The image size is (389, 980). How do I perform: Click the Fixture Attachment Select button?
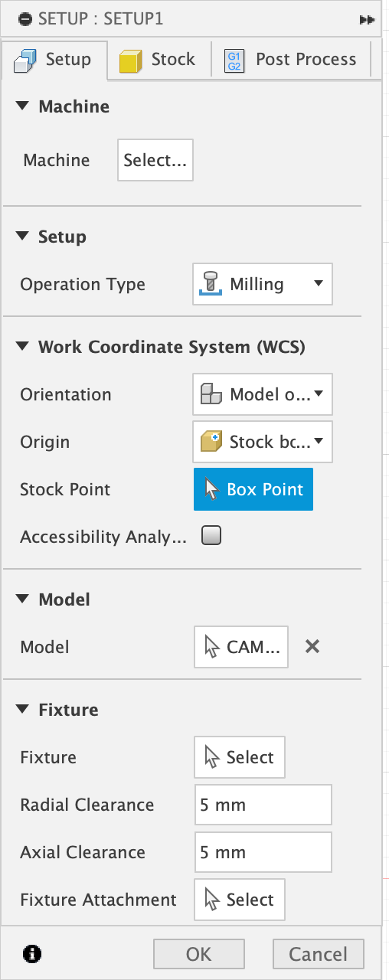(x=240, y=900)
